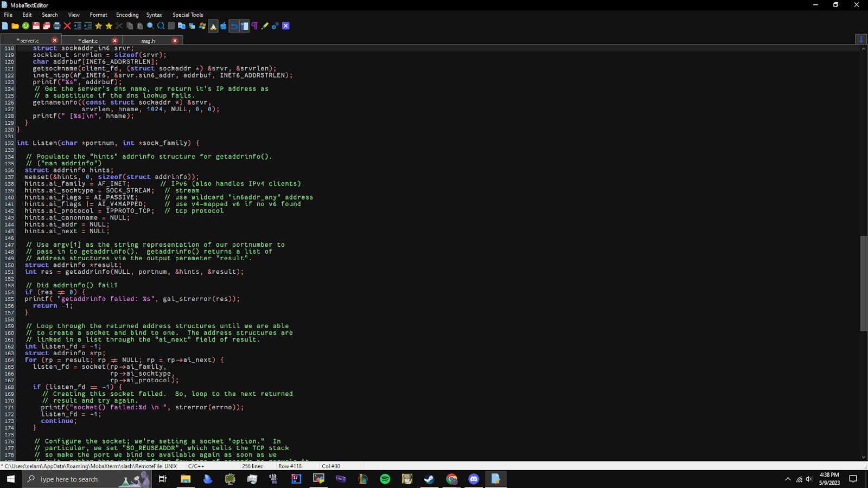Click the paste clipboard icon in the toolbar

[x=140, y=26]
